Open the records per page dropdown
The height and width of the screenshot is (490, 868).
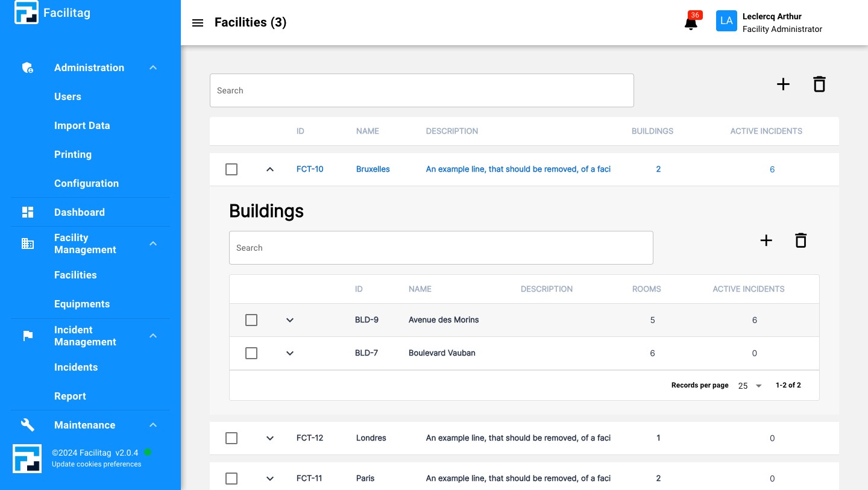coord(750,386)
